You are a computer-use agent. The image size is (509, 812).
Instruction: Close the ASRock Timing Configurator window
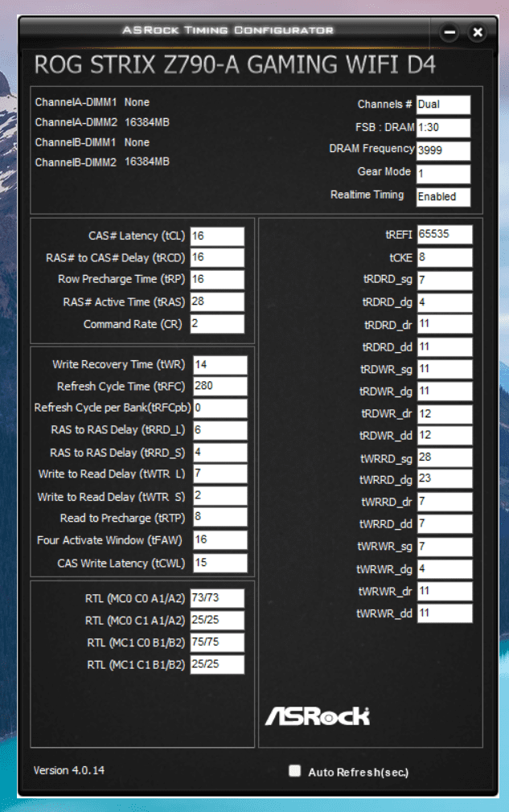pos(478,33)
